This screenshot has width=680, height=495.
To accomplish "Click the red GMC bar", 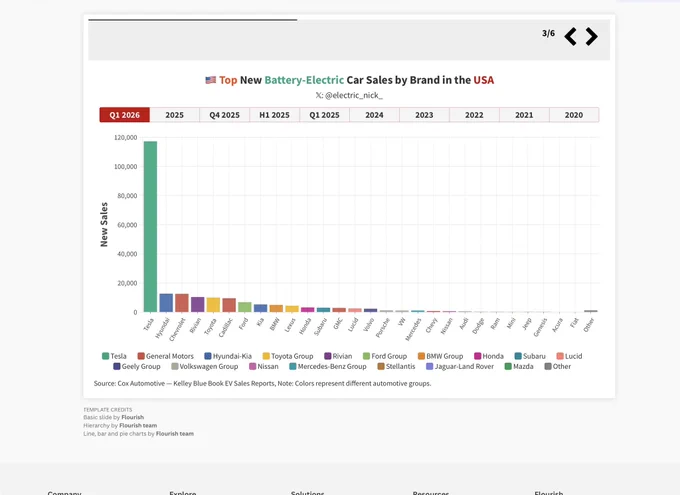I will click(x=339, y=310).
